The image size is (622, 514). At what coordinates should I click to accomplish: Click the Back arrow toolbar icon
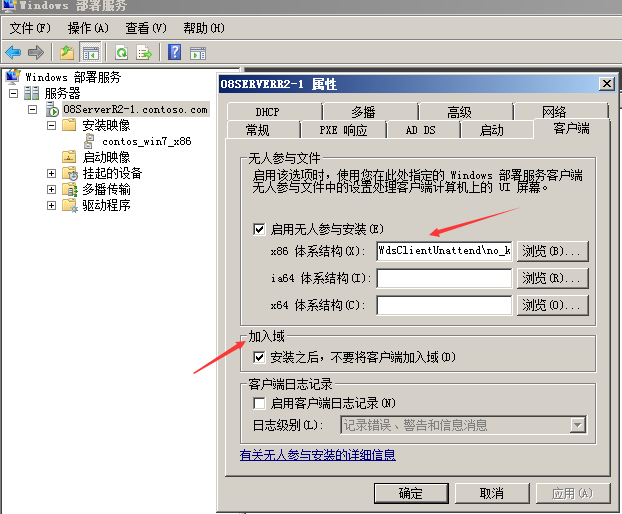pos(13,52)
